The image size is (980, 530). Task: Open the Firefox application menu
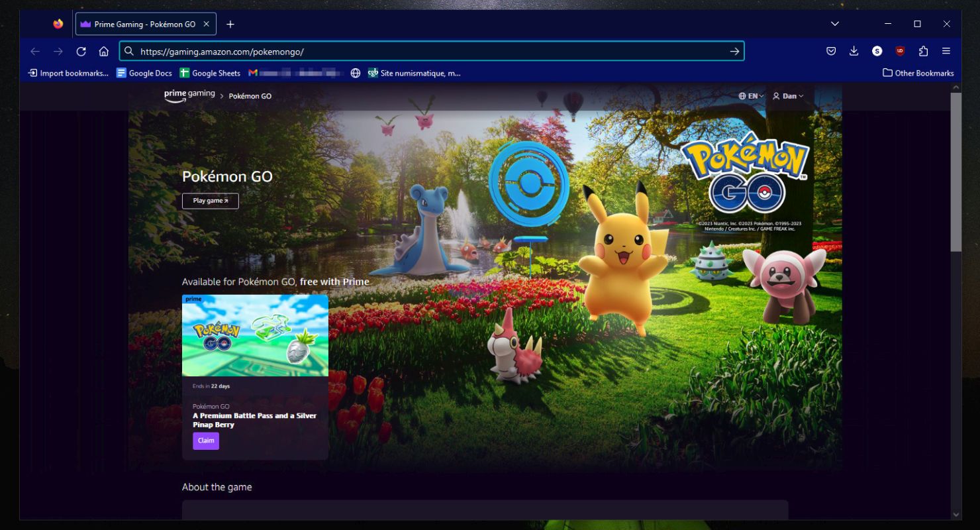click(x=946, y=51)
